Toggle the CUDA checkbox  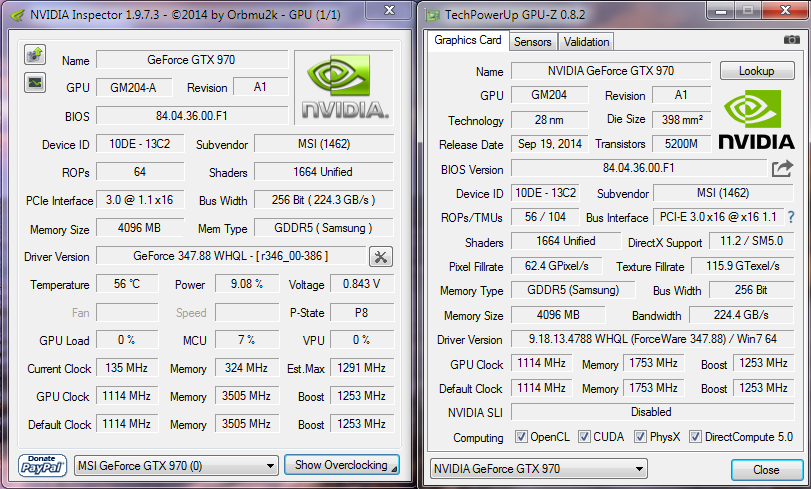pyautogui.click(x=584, y=437)
